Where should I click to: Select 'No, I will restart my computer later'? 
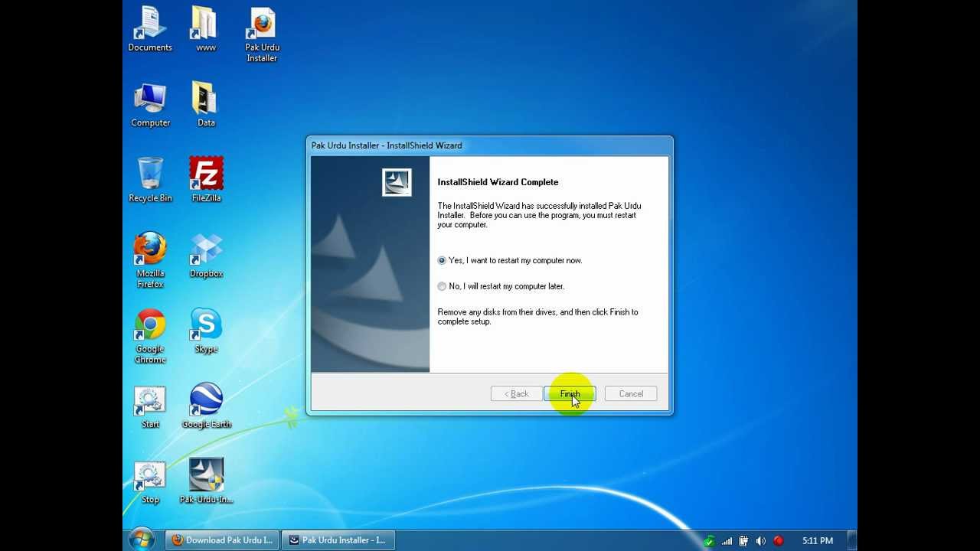point(501,286)
